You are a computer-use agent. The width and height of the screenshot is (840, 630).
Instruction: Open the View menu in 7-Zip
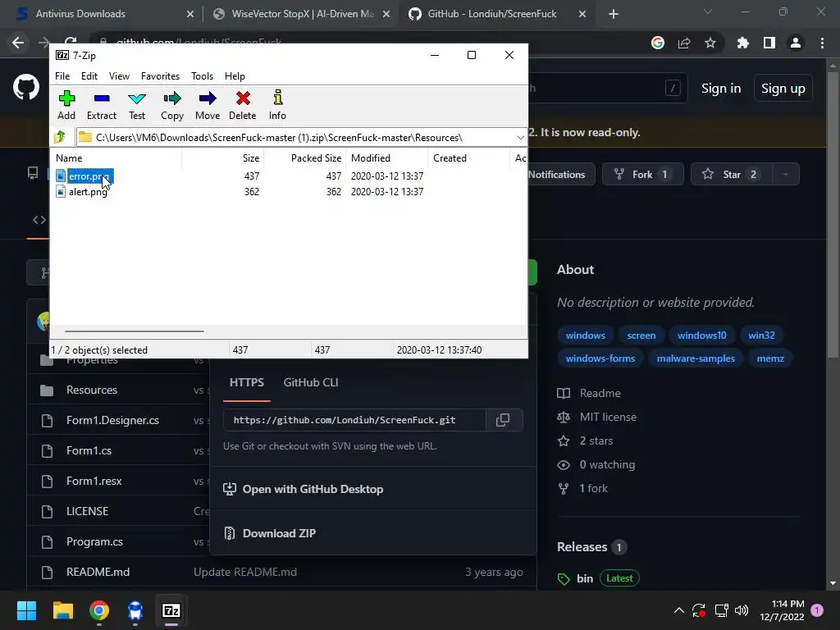(119, 76)
